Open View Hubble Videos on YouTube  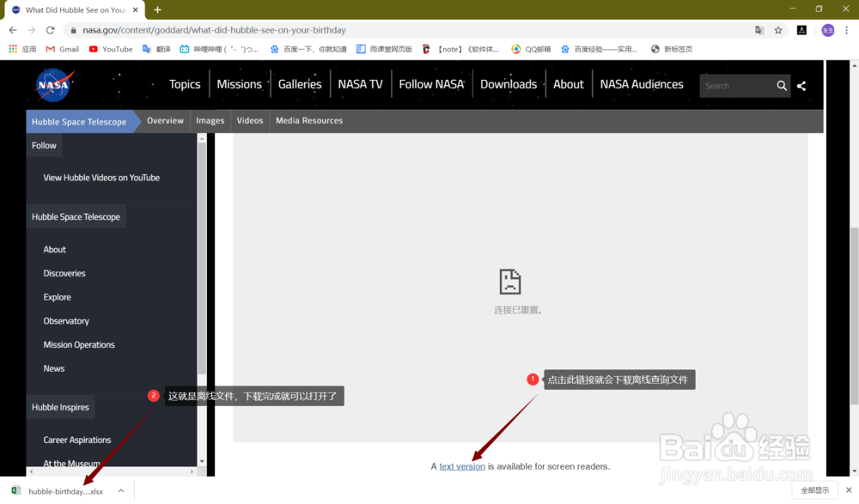coord(101,178)
